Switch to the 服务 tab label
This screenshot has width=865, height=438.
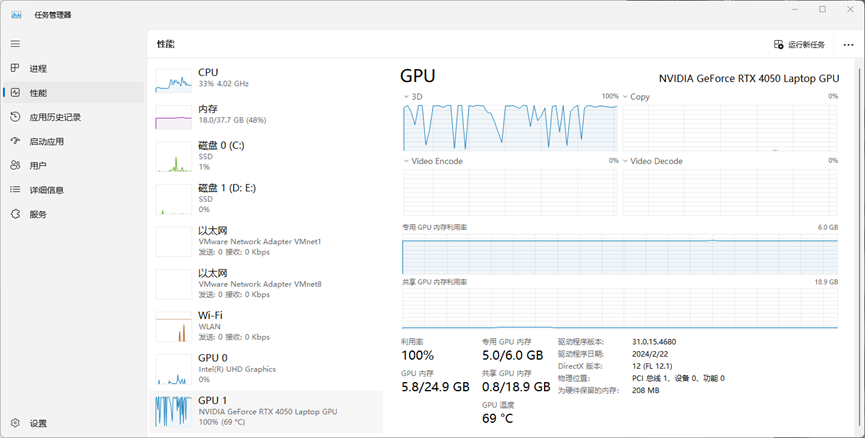(38, 214)
